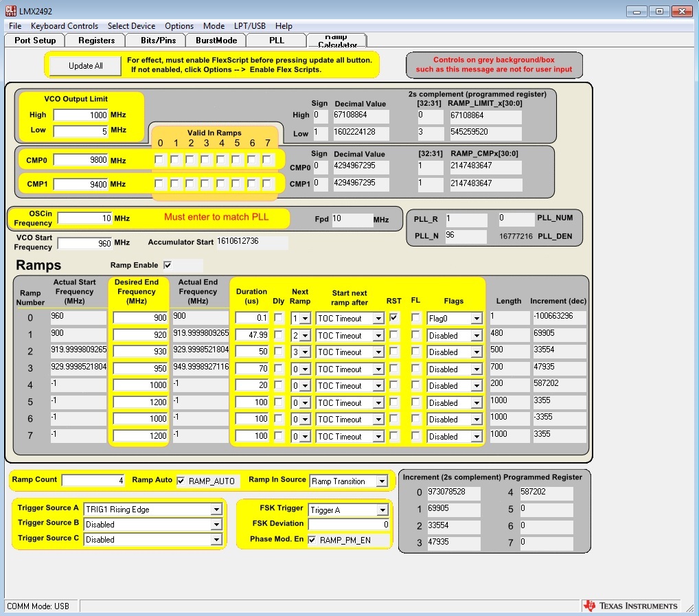The image size is (699, 616).
Task: Click the Ramp Count input field
Action: (93, 480)
